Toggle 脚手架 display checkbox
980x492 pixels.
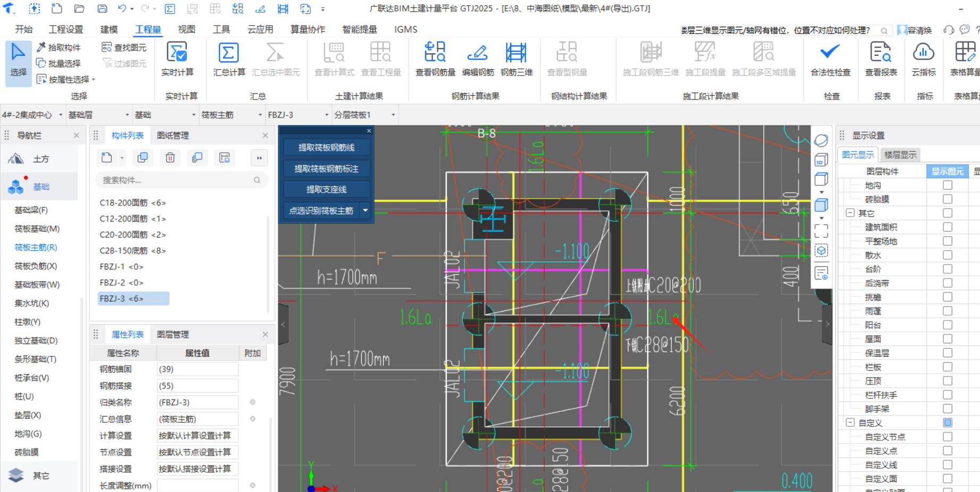click(x=948, y=408)
